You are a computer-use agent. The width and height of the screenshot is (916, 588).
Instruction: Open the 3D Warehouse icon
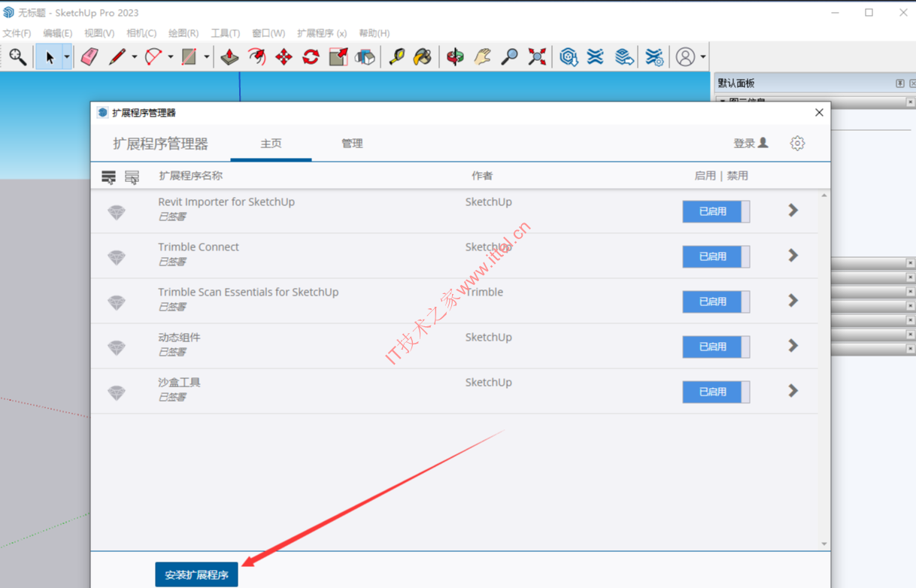pyautogui.click(x=569, y=56)
